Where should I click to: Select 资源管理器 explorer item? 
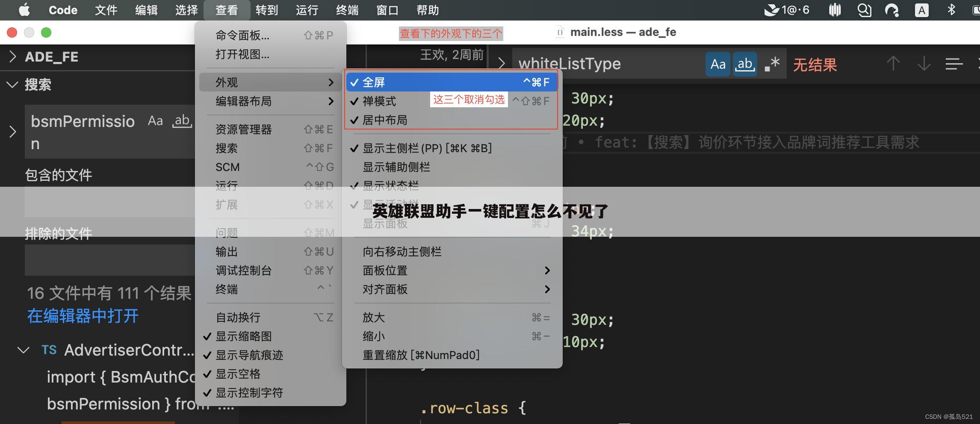pos(271,129)
